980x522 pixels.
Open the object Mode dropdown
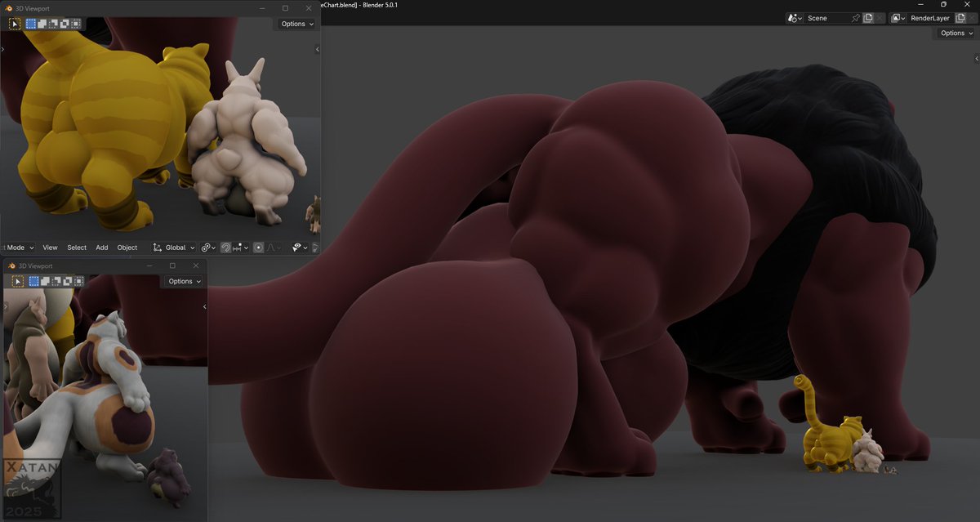(x=18, y=248)
